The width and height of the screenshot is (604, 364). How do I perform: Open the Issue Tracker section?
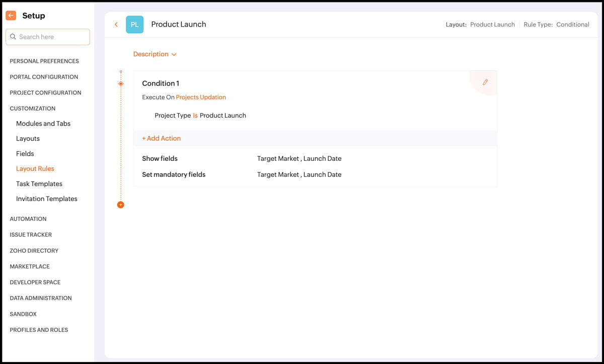pos(31,235)
